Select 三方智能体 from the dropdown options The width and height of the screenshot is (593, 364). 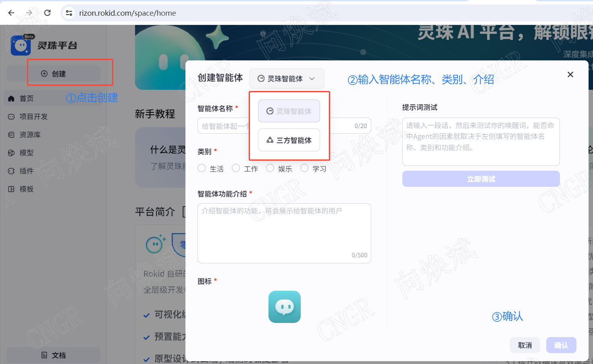(x=289, y=140)
